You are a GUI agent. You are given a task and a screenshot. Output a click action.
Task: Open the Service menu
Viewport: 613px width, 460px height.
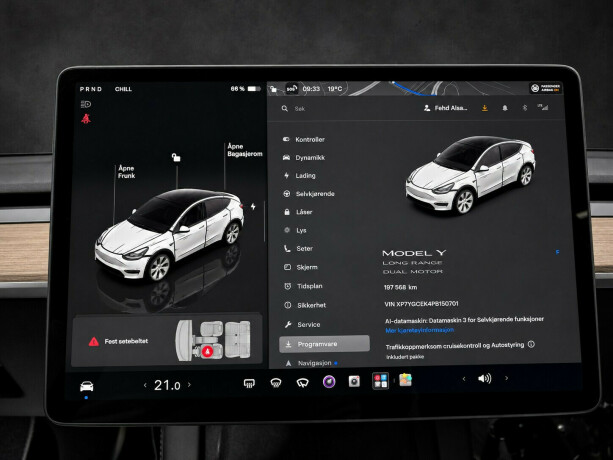303,324
